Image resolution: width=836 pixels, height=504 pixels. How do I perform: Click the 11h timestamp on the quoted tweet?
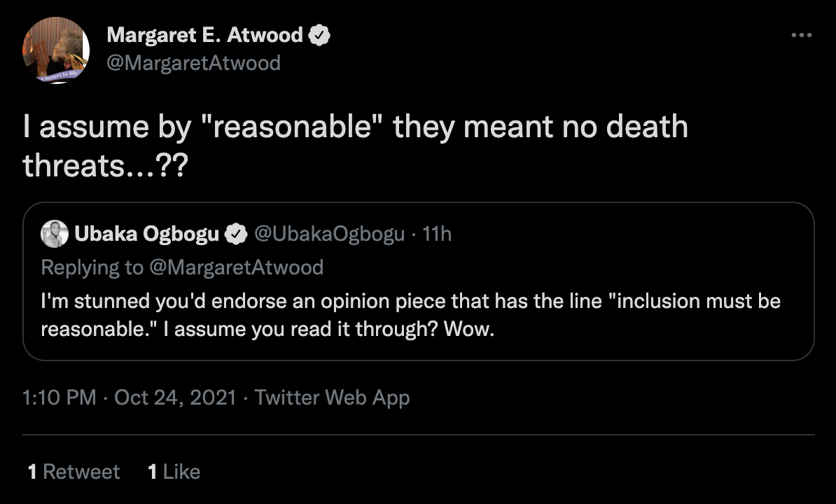(x=438, y=234)
